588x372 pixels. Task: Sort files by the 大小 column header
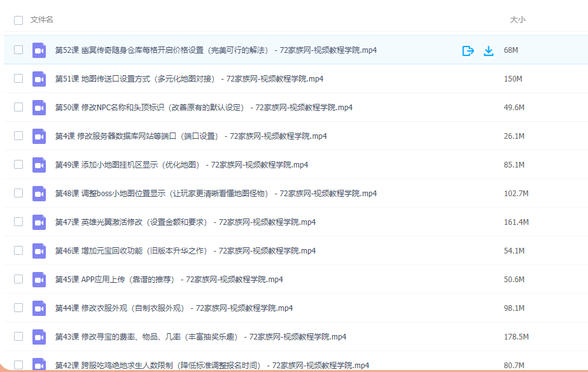point(517,20)
